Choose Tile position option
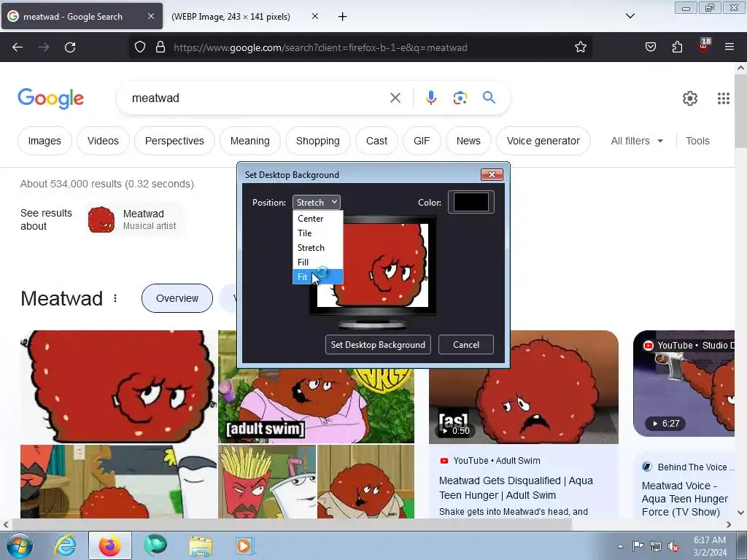Image resolution: width=747 pixels, height=560 pixels. [x=318, y=233]
